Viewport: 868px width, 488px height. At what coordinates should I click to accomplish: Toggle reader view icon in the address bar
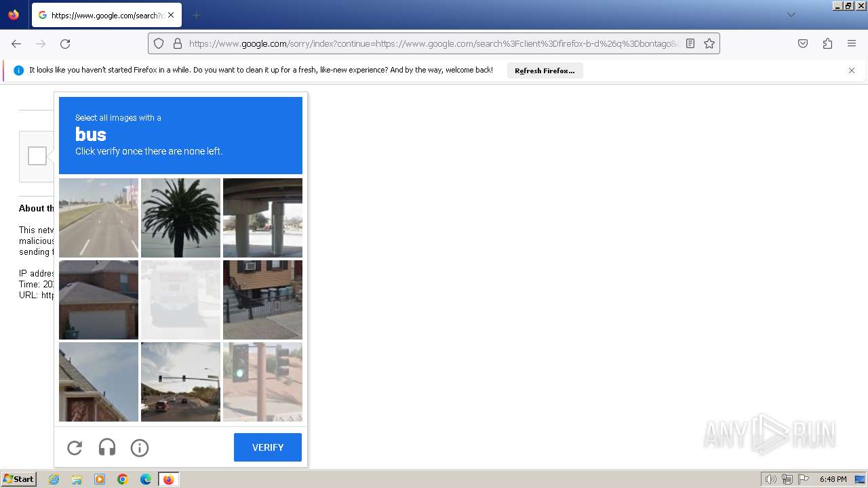(x=690, y=43)
